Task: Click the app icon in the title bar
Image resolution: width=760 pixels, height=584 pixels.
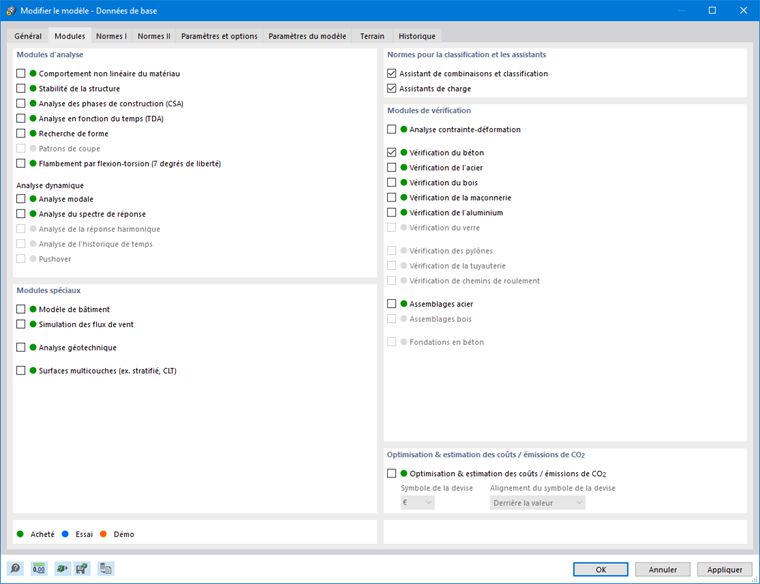Action: [11, 10]
